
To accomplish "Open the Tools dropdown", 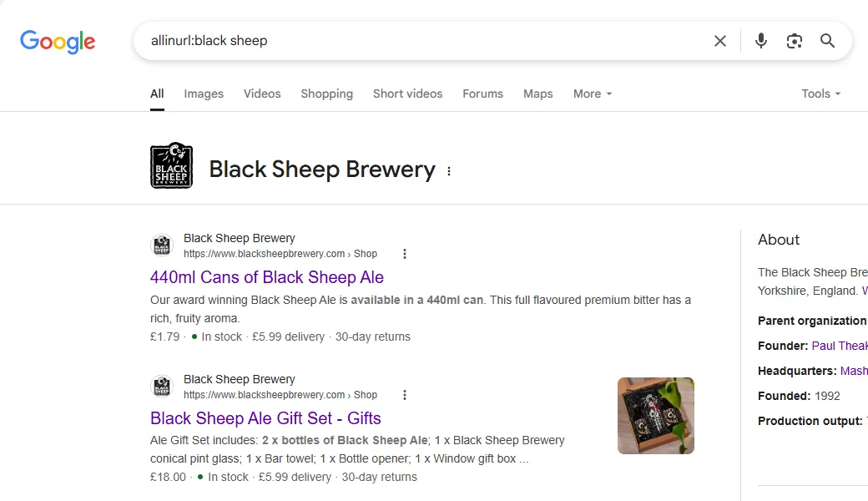I will tap(821, 94).
